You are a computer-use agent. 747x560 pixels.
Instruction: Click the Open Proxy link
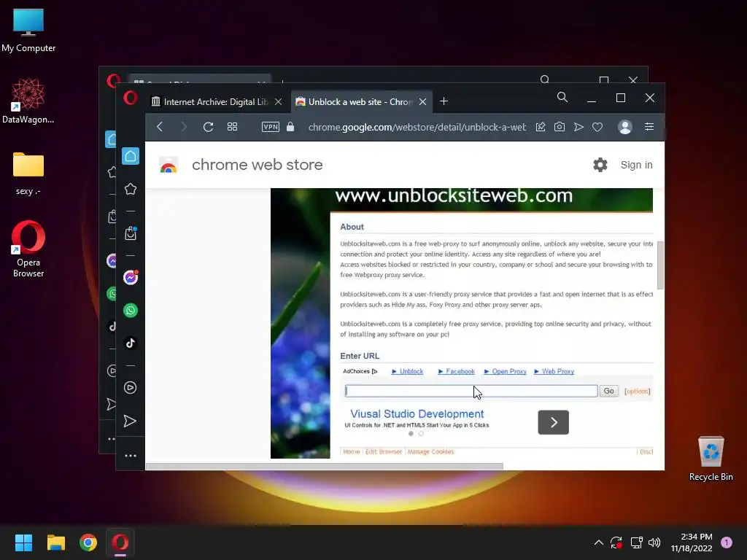[508, 371]
